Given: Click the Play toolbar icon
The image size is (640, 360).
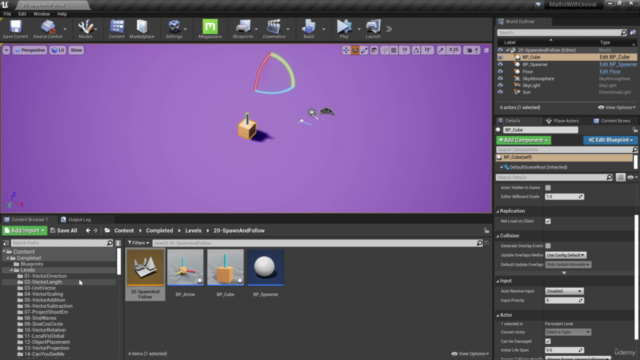Looking at the screenshot, I should [x=344, y=29].
